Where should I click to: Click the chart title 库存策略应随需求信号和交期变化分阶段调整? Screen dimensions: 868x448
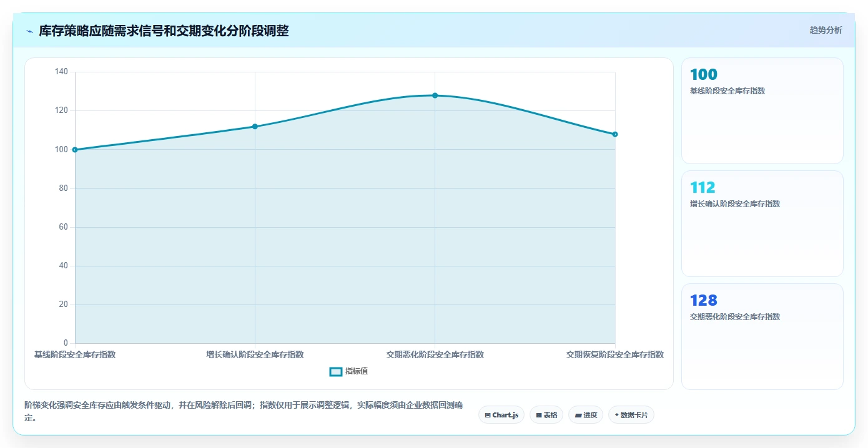(164, 31)
